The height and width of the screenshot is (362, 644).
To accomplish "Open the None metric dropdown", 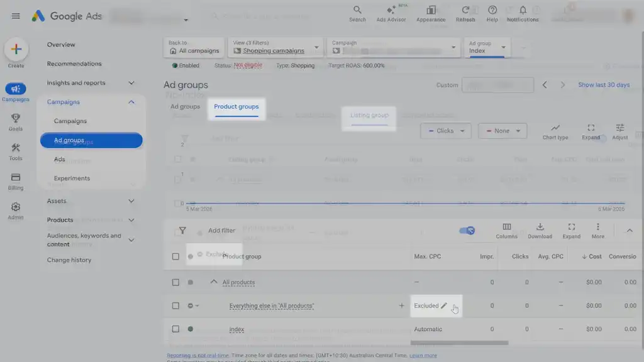I will point(502,131).
